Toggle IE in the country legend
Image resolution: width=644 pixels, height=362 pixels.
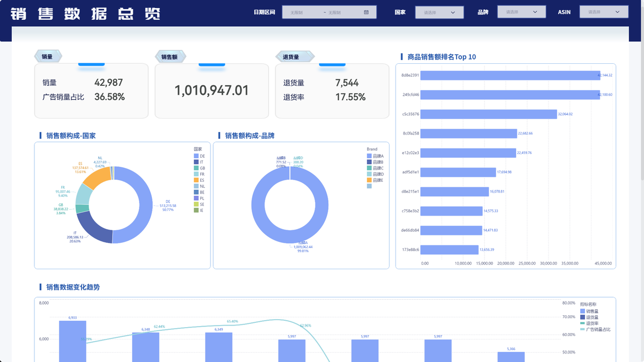[199, 210]
